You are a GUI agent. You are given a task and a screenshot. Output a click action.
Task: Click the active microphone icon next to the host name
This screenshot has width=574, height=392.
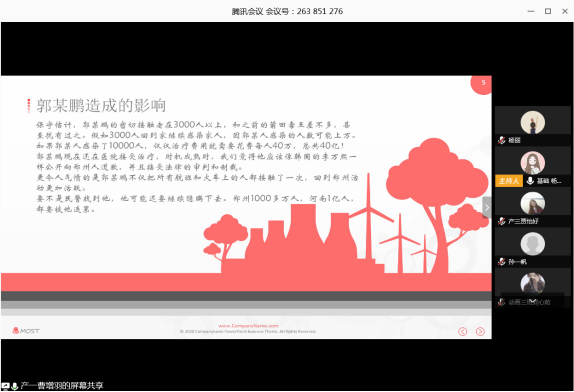coord(530,180)
